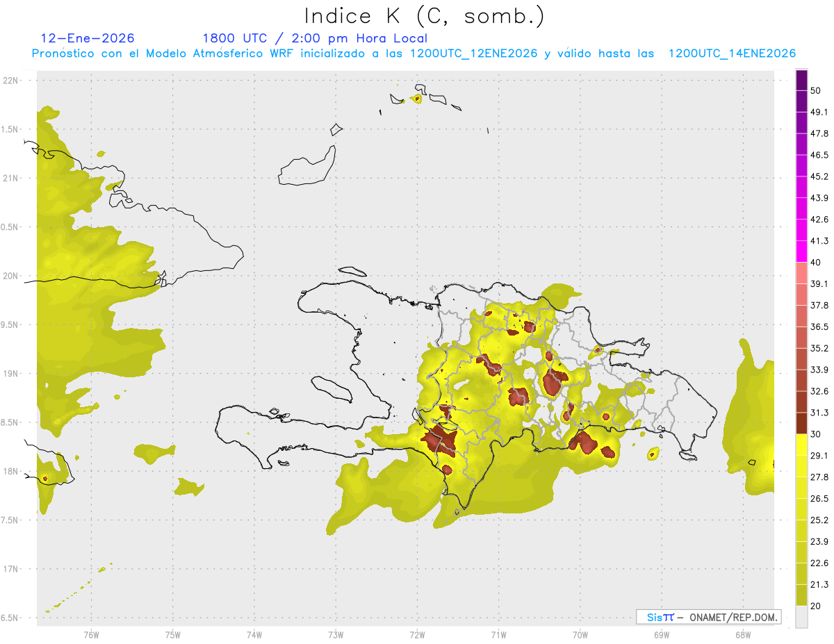Image resolution: width=834 pixels, height=644 pixels.
Task: Pick the gray swatch below 20 in legend
Action: tap(801, 616)
